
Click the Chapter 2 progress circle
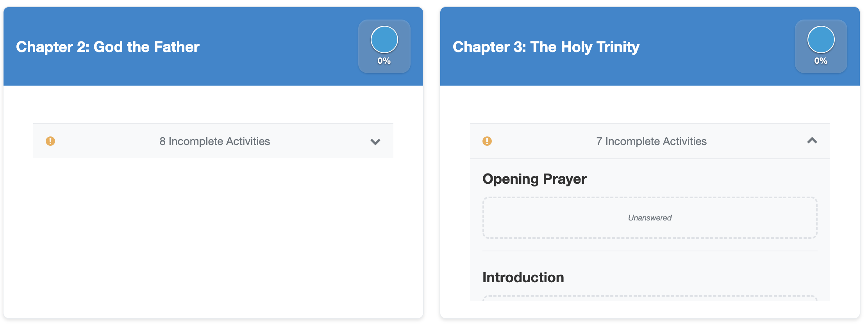[384, 39]
